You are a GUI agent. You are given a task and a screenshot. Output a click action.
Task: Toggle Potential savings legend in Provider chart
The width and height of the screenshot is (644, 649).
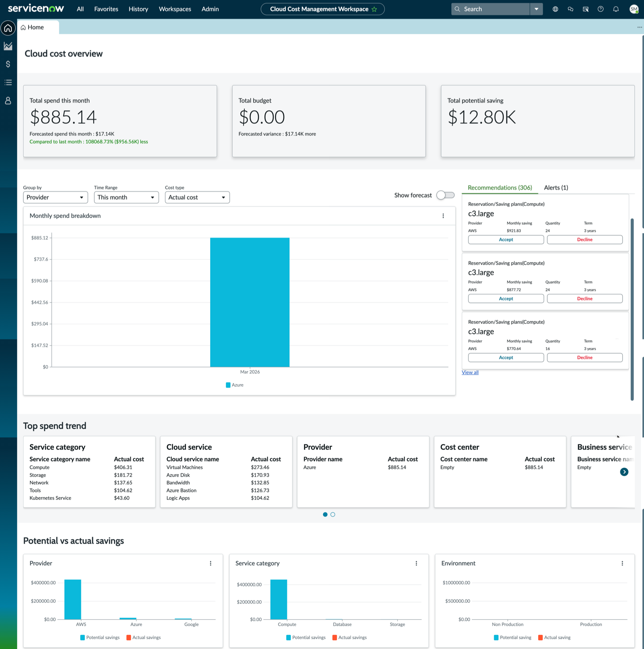click(x=100, y=637)
